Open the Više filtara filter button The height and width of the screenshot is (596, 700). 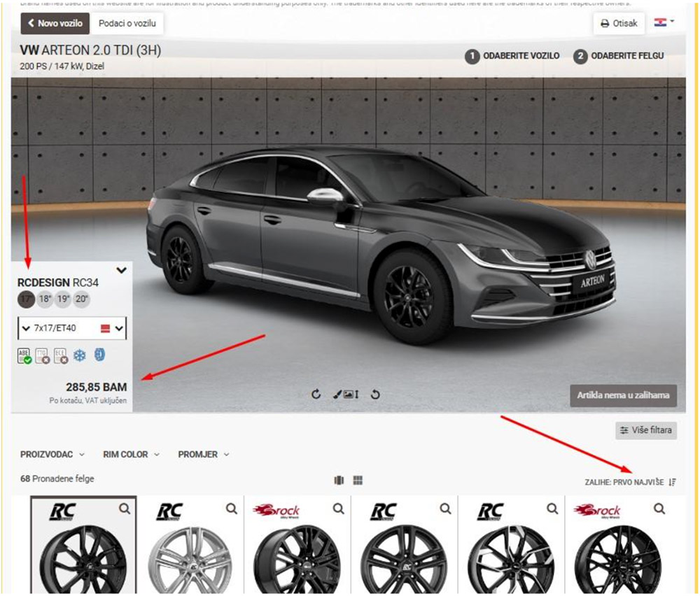pyautogui.click(x=646, y=430)
